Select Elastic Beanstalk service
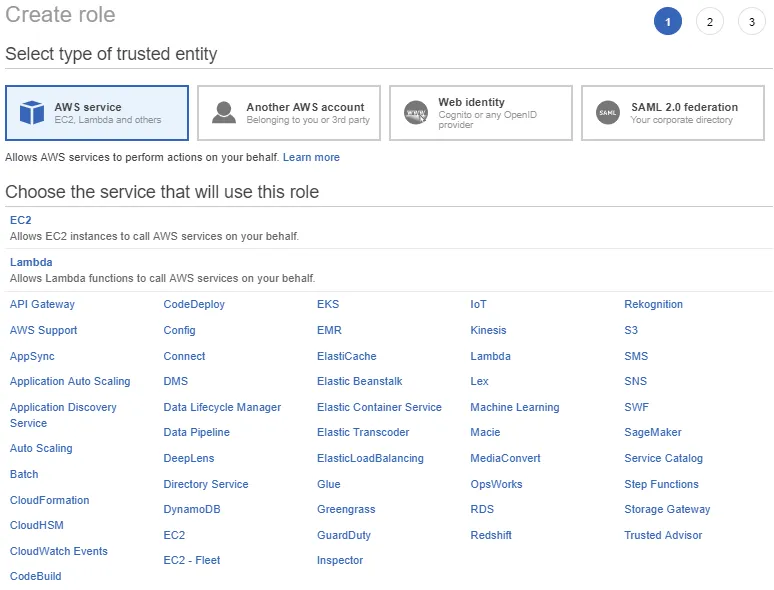 pos(359,381)
